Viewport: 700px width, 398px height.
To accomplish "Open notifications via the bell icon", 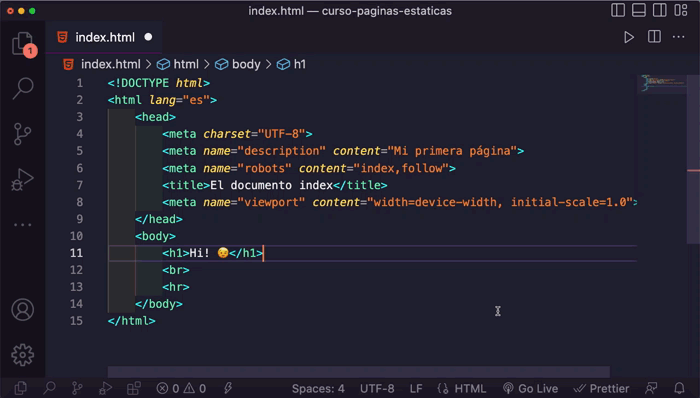I will coord(679,388).
